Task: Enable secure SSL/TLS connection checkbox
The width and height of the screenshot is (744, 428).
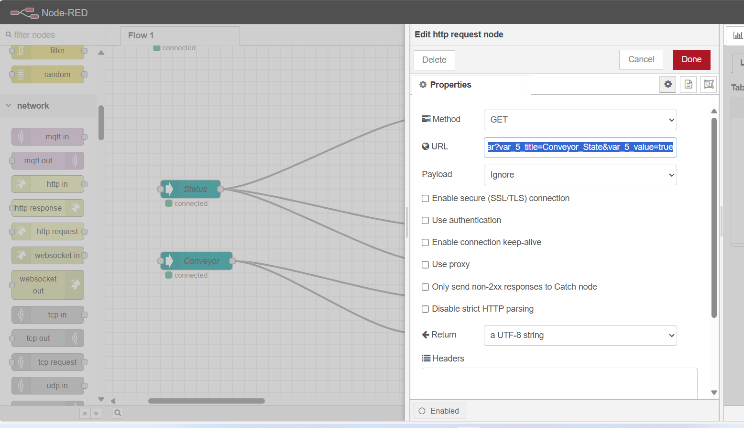Action: click(x=425, y=198)
